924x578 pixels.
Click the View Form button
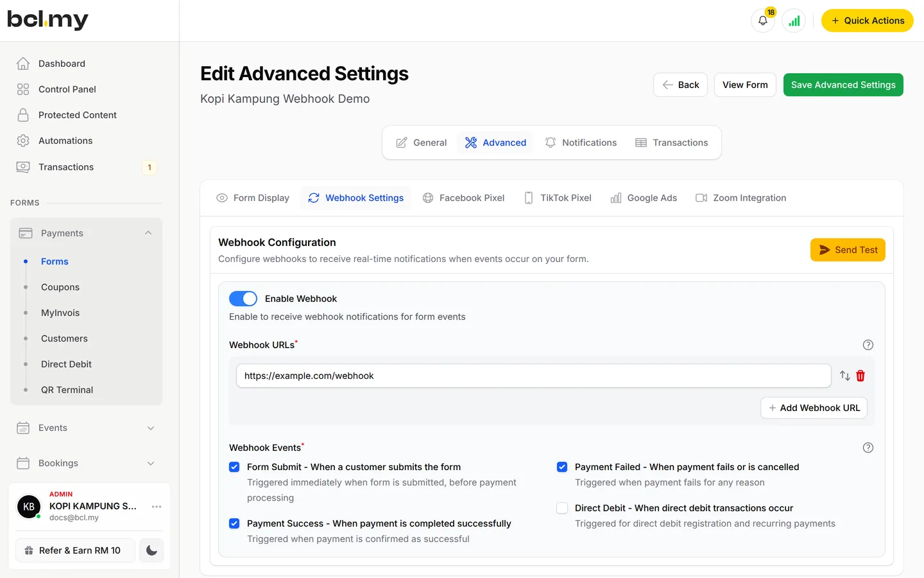point(745,85)
